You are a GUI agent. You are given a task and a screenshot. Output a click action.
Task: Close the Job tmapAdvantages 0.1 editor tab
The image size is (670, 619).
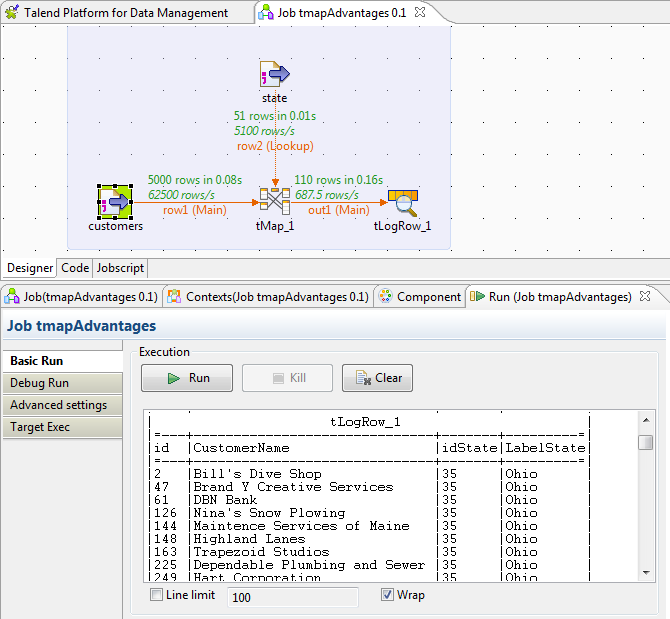(420, 12)
